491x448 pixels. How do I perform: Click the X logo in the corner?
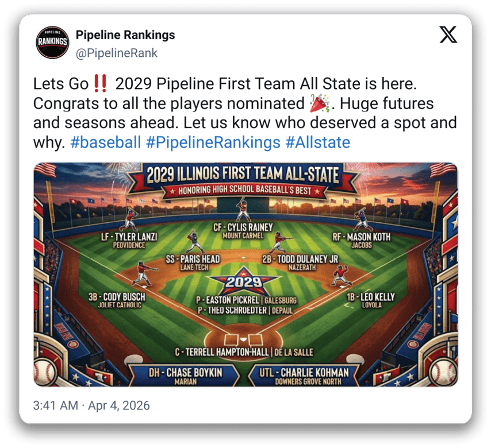(x=448, y=35)
